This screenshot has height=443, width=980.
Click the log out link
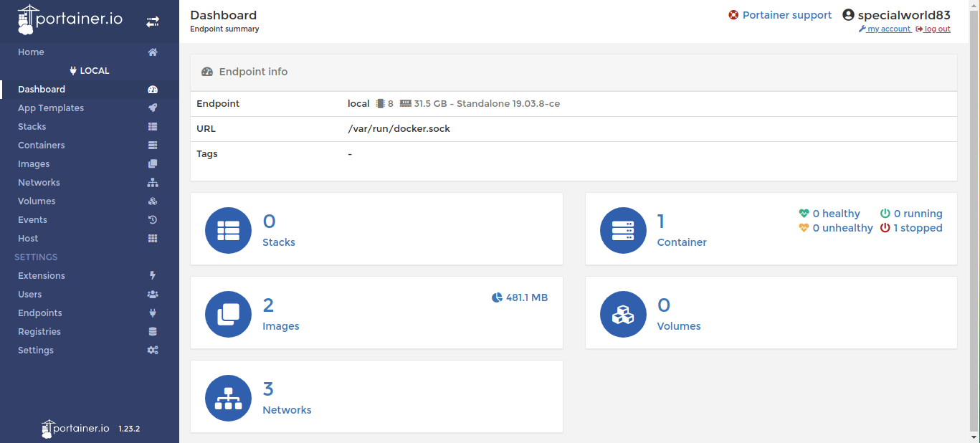point(936,29)
